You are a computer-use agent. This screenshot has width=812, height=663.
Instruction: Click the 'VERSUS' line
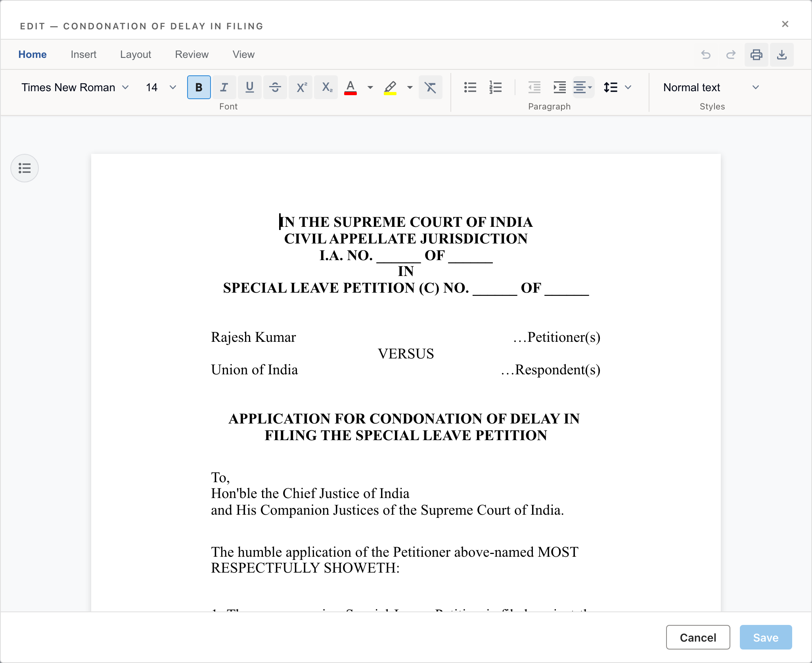[406, 354]
